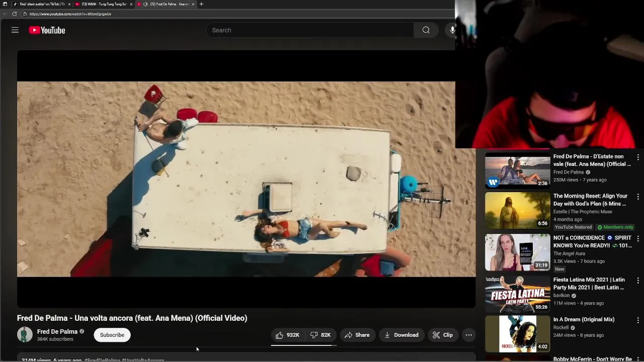
Task: Open Share options for the video
Action: [x=357, y=335]
